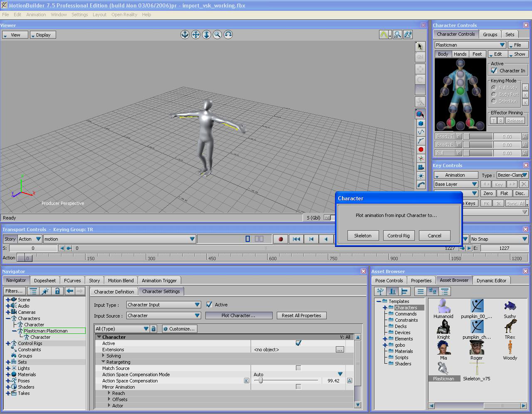532x414 pixels.
Task: Click the lock icon in Navigator toolbar
Action: [x=57, y=291]
